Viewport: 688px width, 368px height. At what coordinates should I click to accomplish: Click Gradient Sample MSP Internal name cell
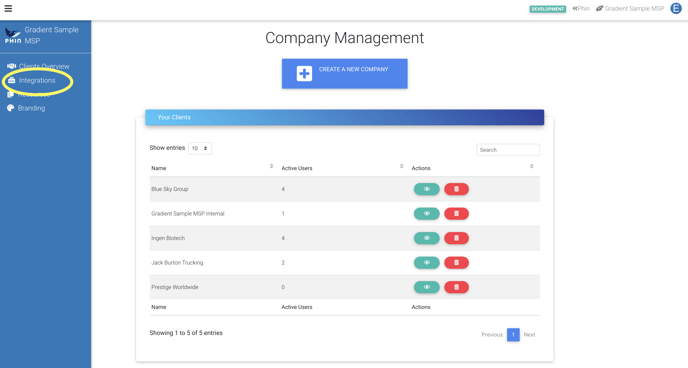(188, 214)
